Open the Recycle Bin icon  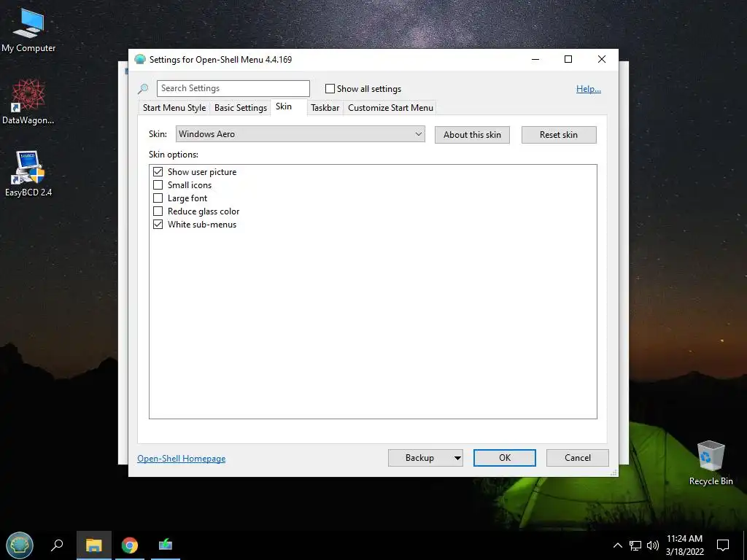711,462
